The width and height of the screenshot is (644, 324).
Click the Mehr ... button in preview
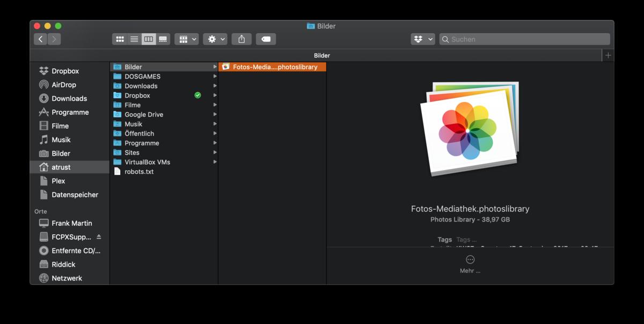(470, 264)
